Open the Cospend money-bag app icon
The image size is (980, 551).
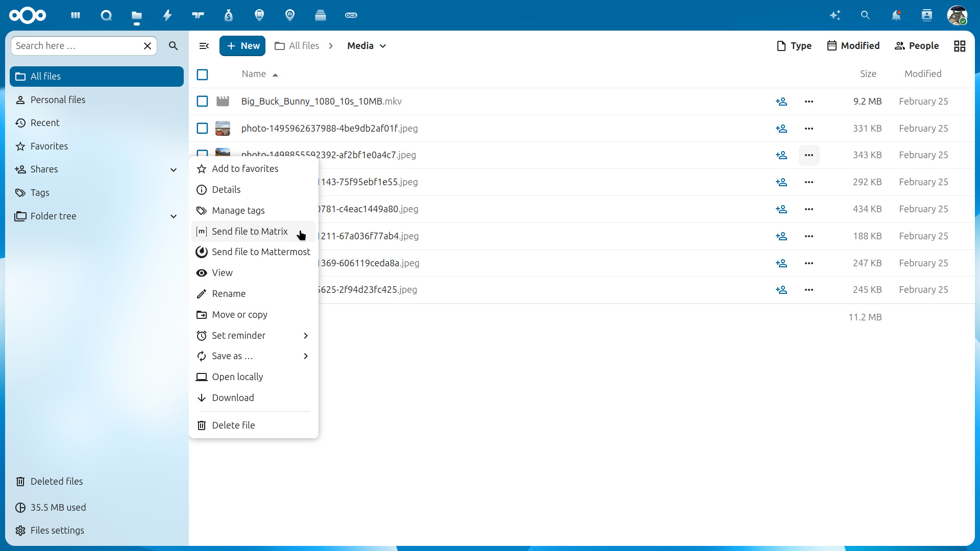click(x=229, y=15)
